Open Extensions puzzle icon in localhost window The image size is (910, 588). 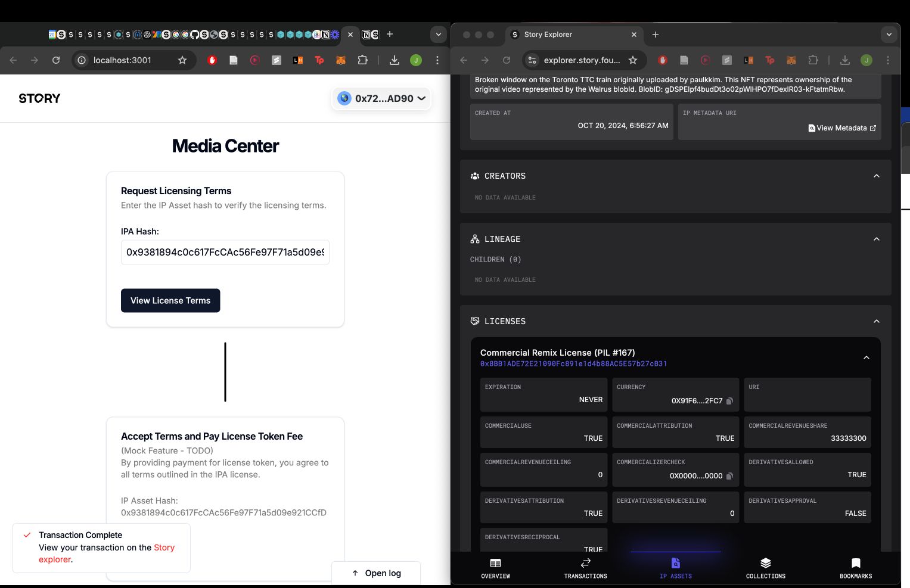click(x=362, y=60)
